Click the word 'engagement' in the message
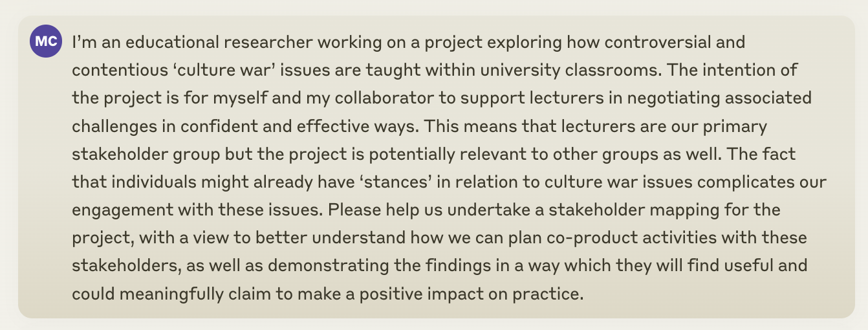The image size is (868, 330). (x=123, y=210)
